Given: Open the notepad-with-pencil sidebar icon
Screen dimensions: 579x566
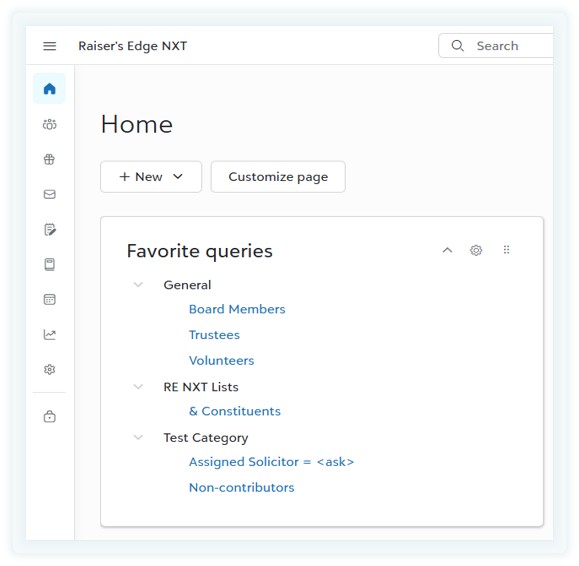Looking at the screenshot, I should (x=49, y=229).
